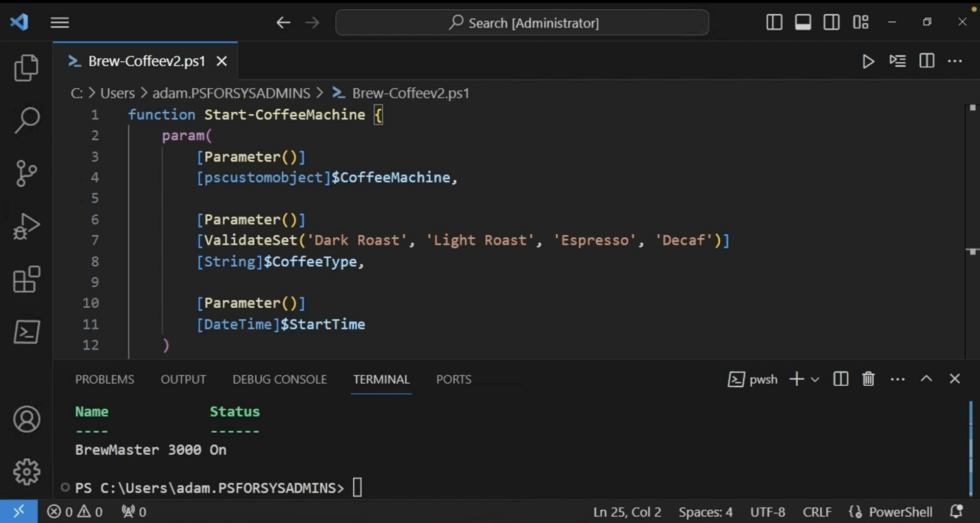Open the Manage gear menu
This screenshot has height=523, width=980.
26,472
